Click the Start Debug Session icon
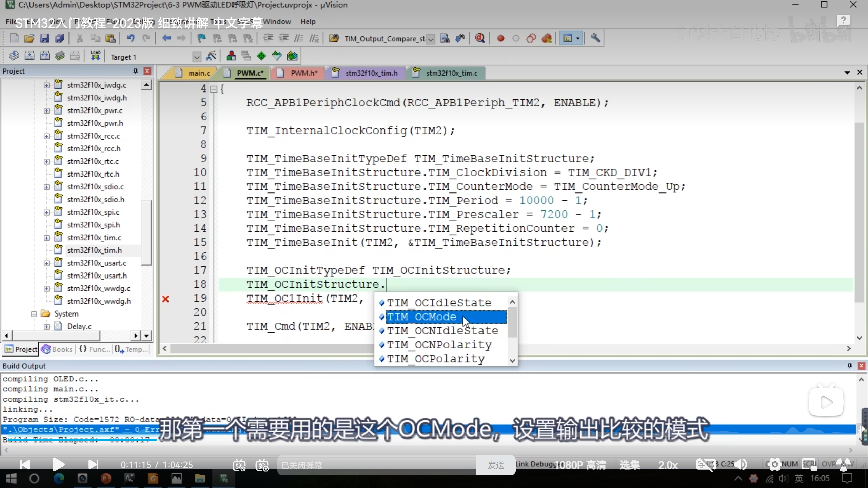This screenshot has width=868, height=488. pyautogui.click(x=480, y=38)
